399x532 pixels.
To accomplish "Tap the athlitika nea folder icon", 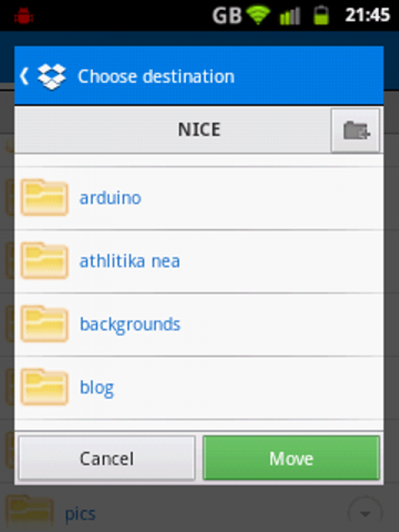I will (45, 261).
